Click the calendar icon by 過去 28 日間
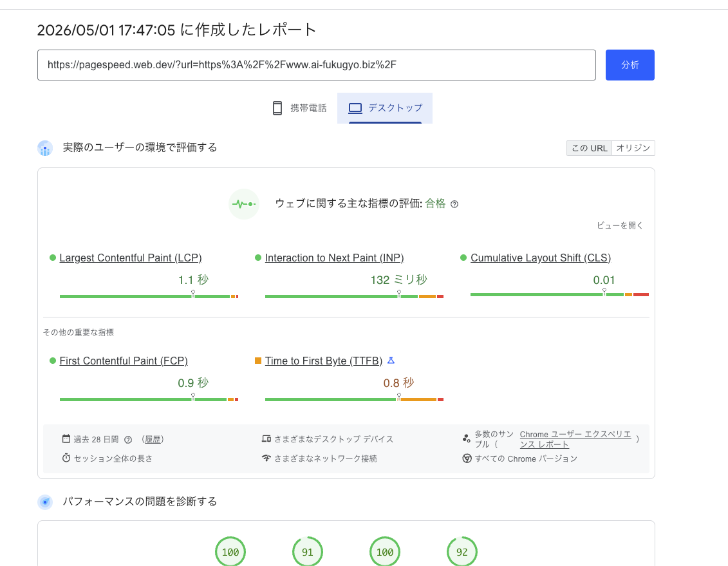Screen dimensions: 728x566 pos(66,439)
